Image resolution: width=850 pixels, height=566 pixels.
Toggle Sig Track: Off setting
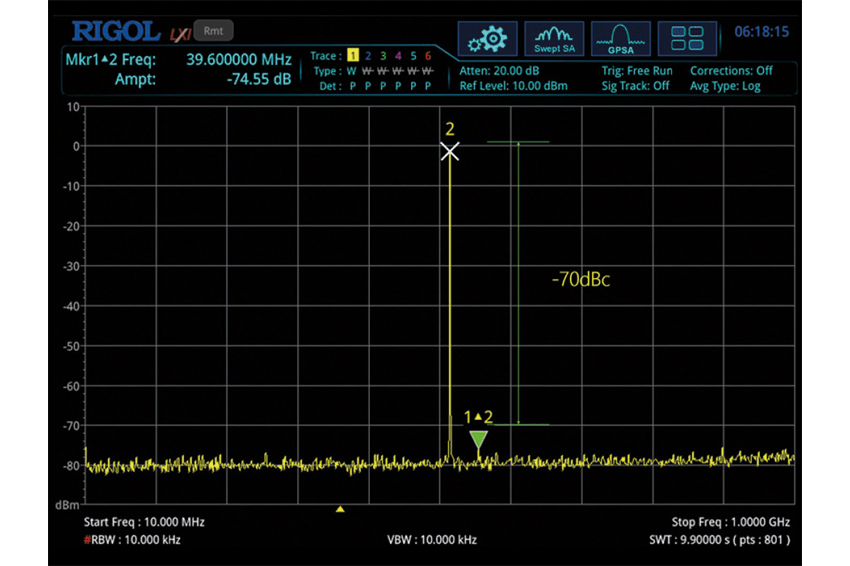pos(635,86)
